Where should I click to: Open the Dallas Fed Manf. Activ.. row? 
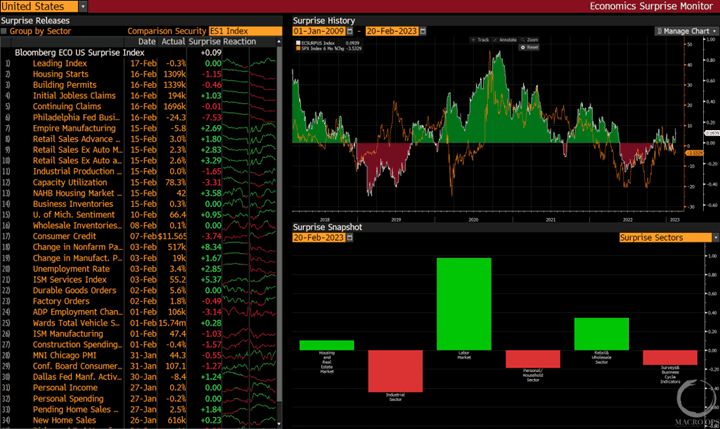point(139,377)
